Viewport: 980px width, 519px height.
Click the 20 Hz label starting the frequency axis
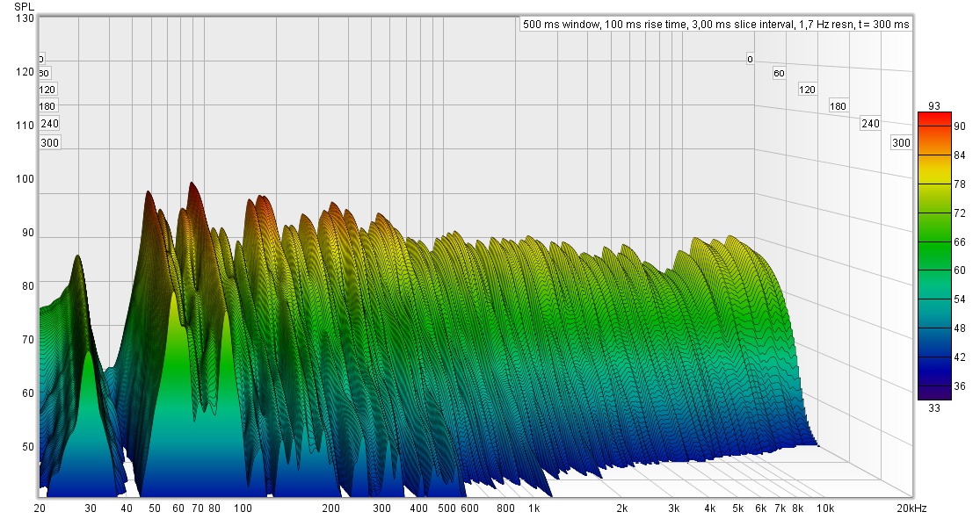40,508
